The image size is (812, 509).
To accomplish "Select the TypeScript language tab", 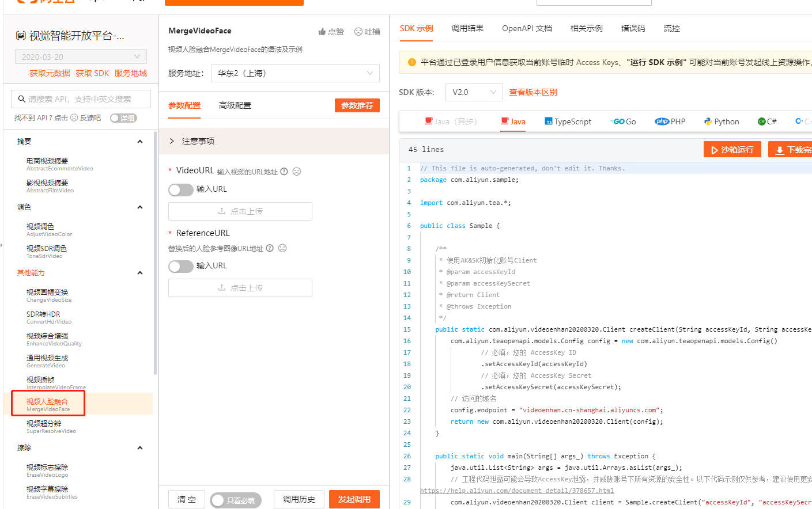I will coord(568,121).
